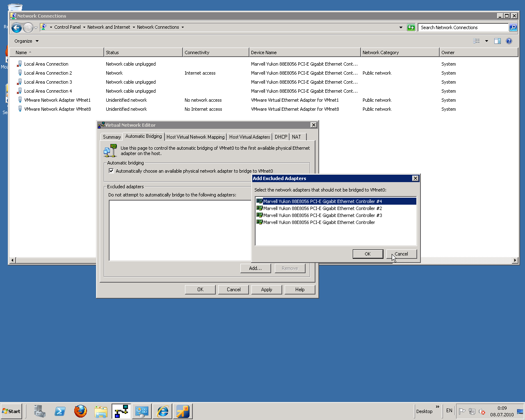Click the Back arrow in Network Connections
The image size is (525, 420).
pyautogui.click(x=16, y=27)
